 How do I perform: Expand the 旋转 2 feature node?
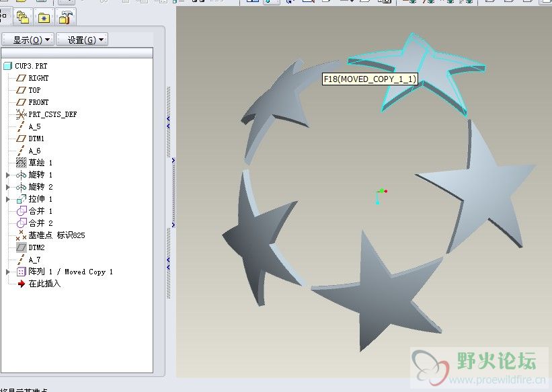[x=8, y=187]
